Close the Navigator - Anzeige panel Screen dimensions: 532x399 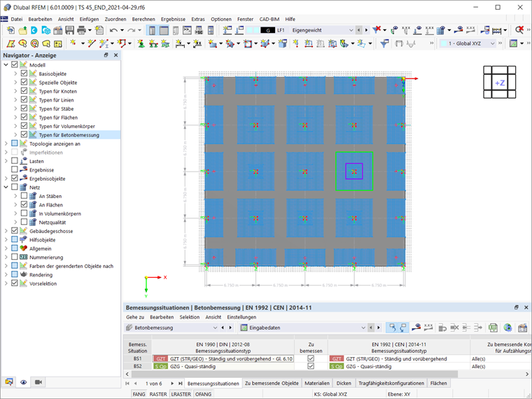tap(115, 55)
